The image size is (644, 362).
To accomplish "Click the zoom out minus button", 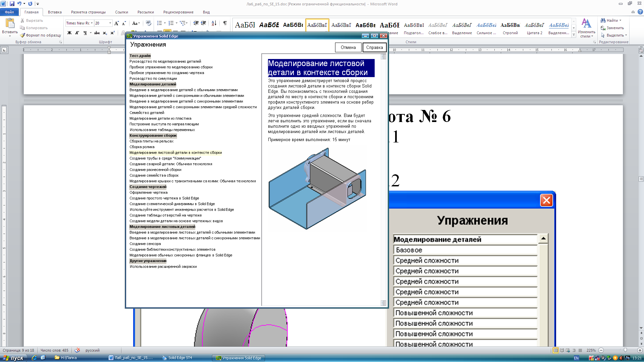I will coord(601,350).
